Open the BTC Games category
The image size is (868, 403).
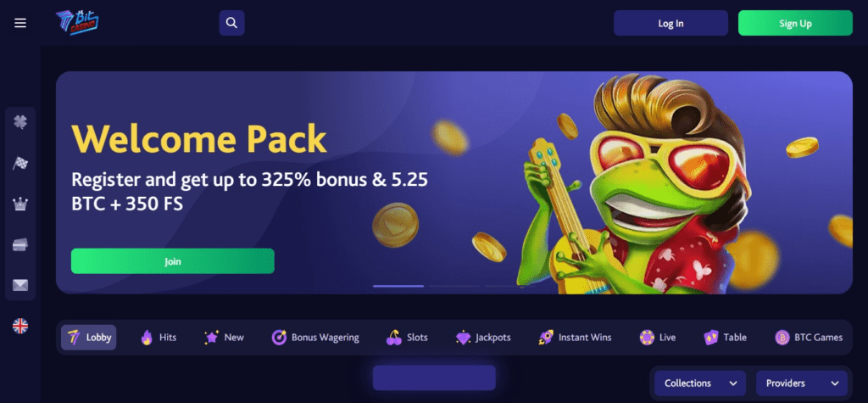[x=809, y=337]
